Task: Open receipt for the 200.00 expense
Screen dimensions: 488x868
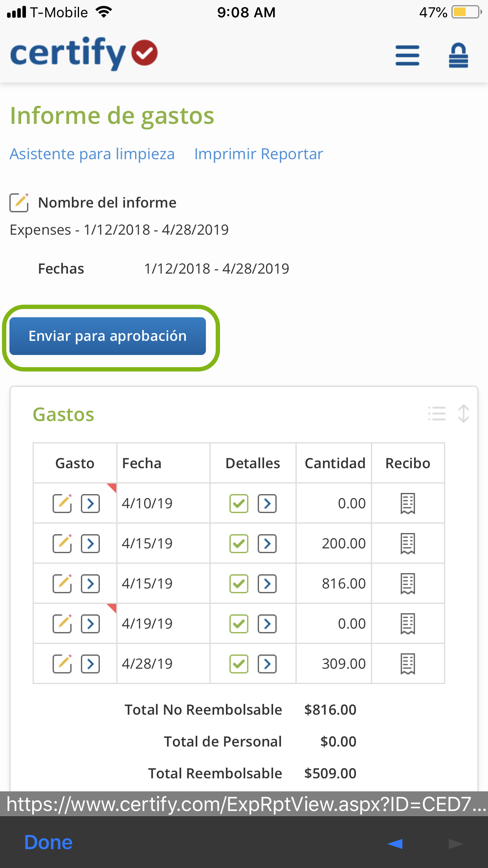Action: click(x=407, y=544)
